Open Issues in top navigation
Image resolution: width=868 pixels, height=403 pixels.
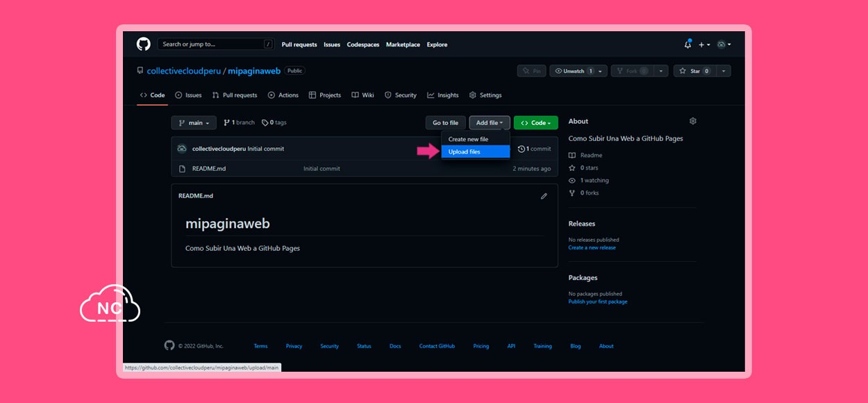point(332,44)
